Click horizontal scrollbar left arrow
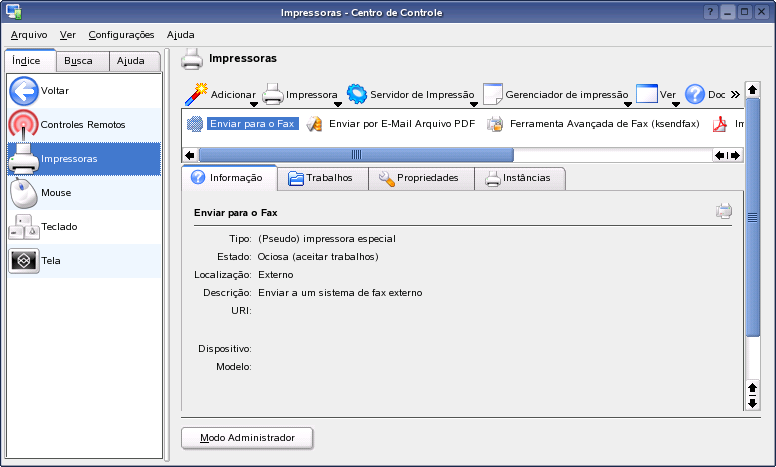Image resolution: width=776 pixels, height=467 pixels. click(190, 155)
